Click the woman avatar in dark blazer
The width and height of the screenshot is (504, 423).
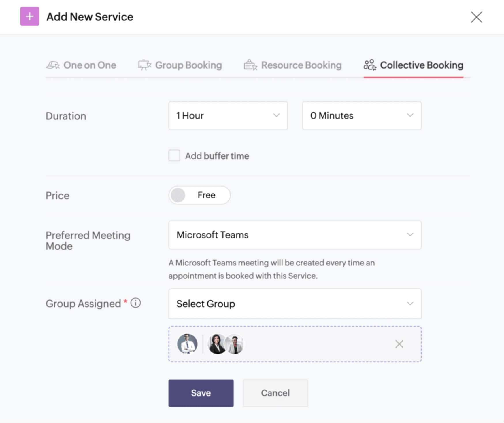click(x=217, y=344)
